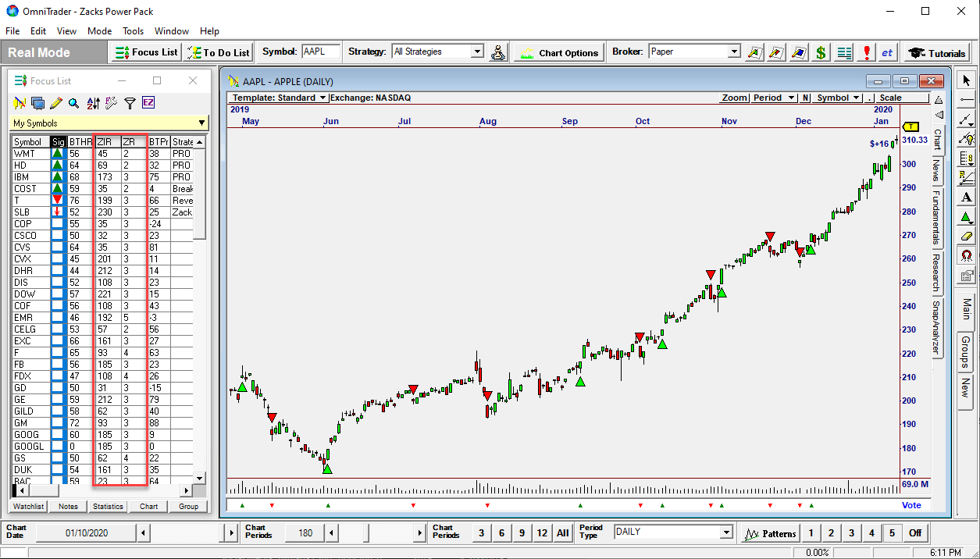Click the Symbol input field showing AAPL
980x559 pixels.
(321, 52)
